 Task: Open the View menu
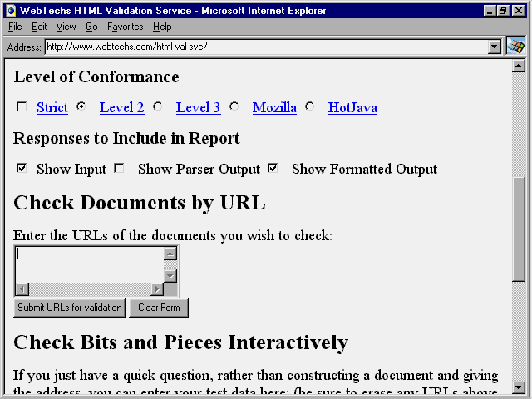(x=66, y=27)
